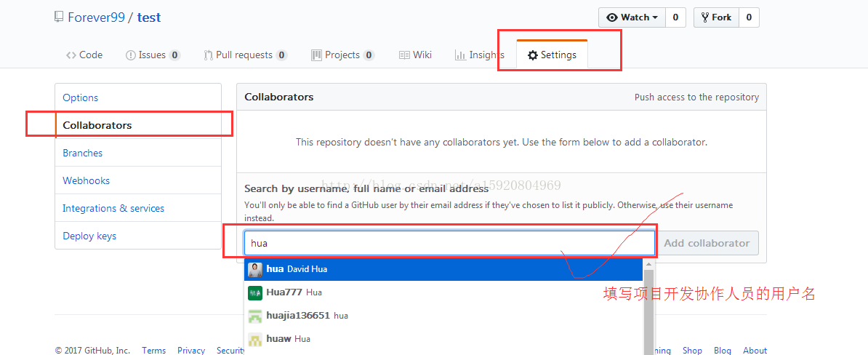
Task: Click huajia136651's identicon avatar
Action: point(254,316)
